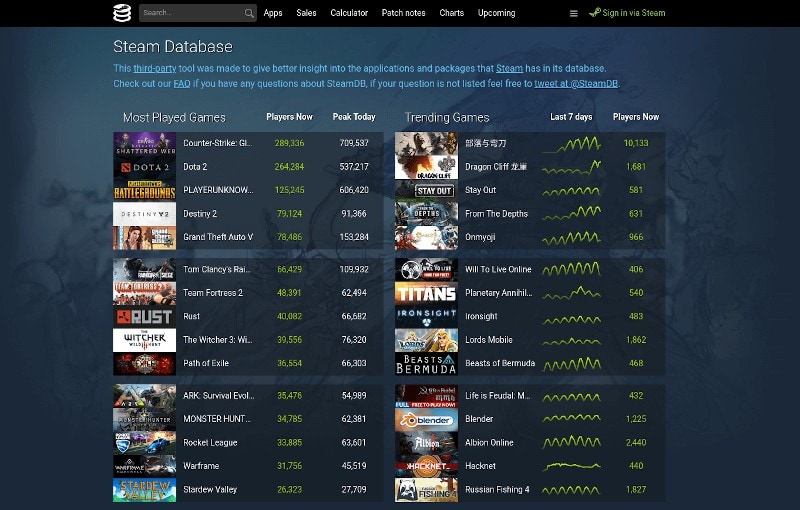Click the Team Fortress 2 thumbnail

[144, 293]
